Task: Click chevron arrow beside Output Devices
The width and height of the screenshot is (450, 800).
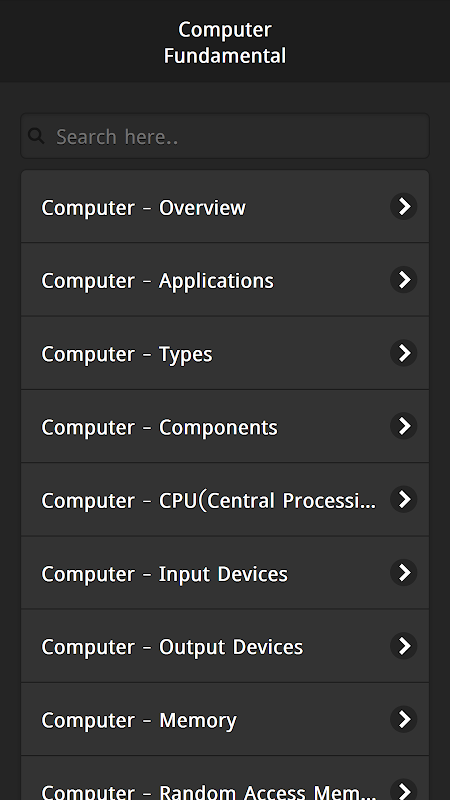Action: coord(404,646)
